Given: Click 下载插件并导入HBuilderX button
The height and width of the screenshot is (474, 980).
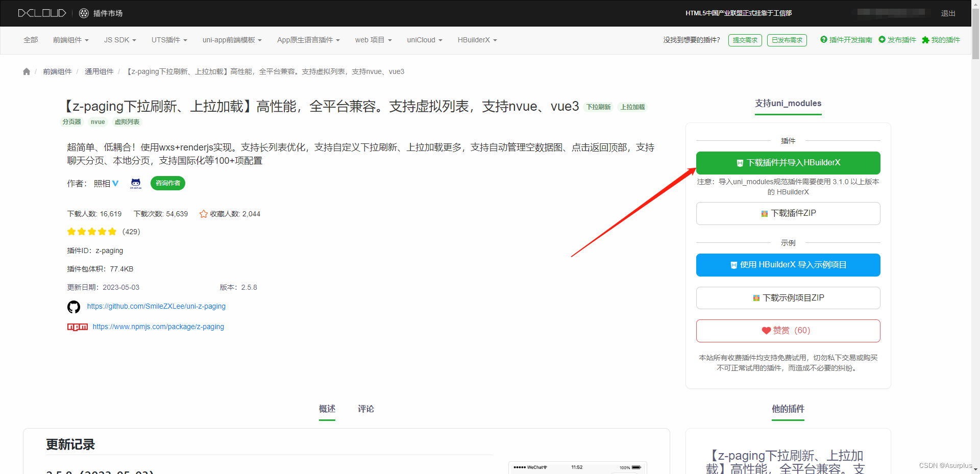Looking at the screenshot, I should [x=788, y=163].
